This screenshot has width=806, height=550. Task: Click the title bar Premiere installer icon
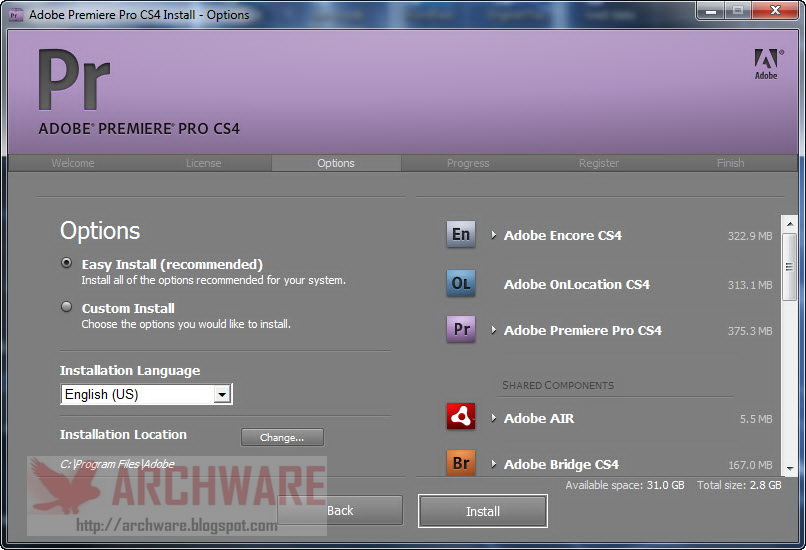coord(15,15)
